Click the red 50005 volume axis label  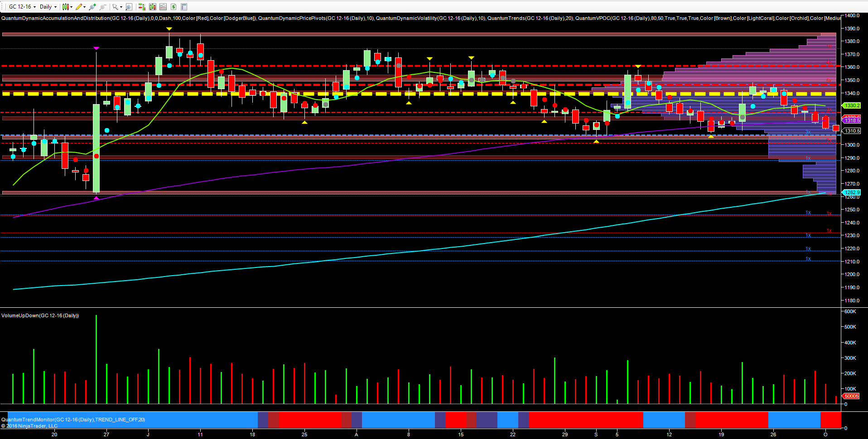click(x=852, y=396)
